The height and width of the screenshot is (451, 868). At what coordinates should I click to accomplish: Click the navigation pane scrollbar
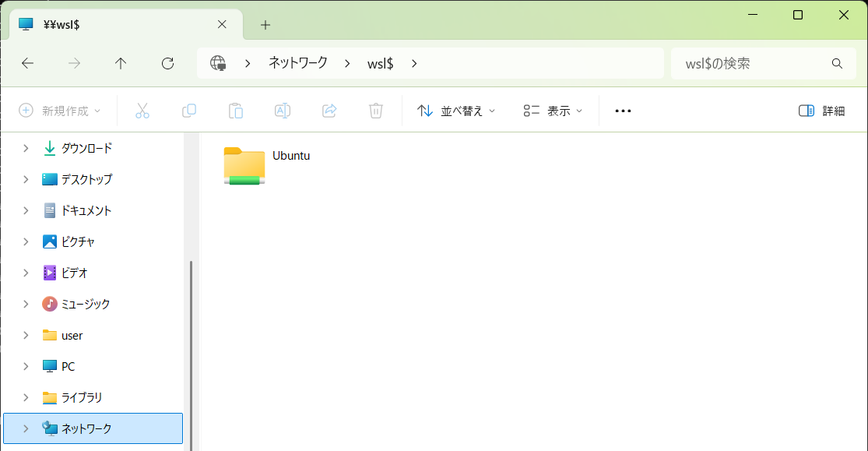point(192,351)
